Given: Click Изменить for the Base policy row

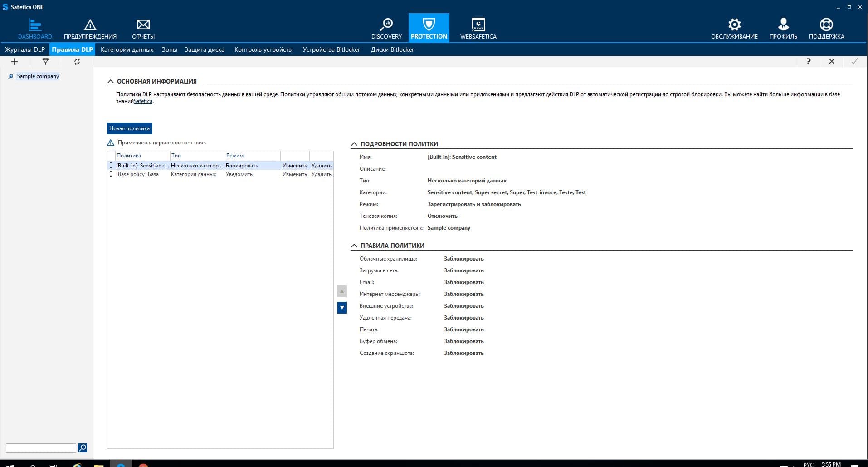Looking at the screenshot, I should 294,174.
